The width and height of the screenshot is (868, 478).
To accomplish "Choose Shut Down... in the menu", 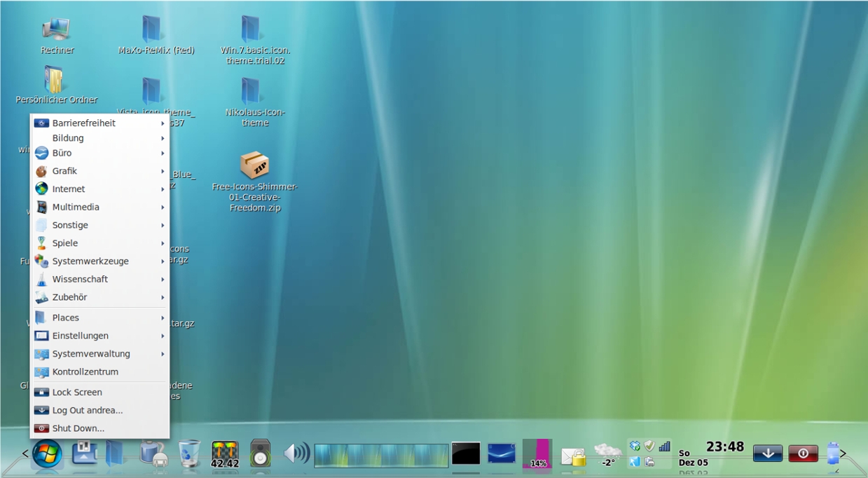I will tap(99, 428).
